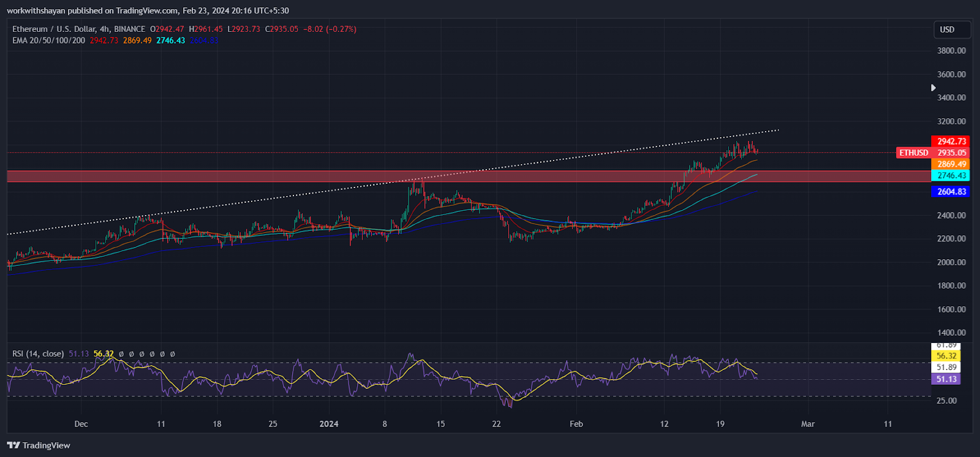Click the Dec label on time axis
The width and height of the screenshot is (980, 457).
(81, 424)
